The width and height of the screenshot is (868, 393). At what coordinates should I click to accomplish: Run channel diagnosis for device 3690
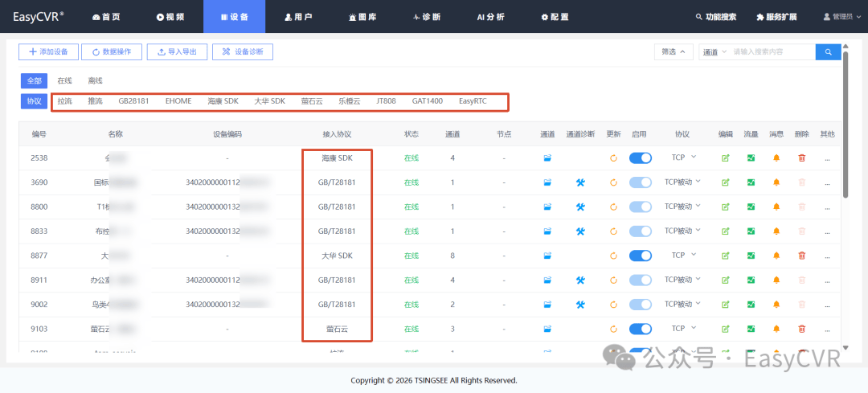click(580, 182)
